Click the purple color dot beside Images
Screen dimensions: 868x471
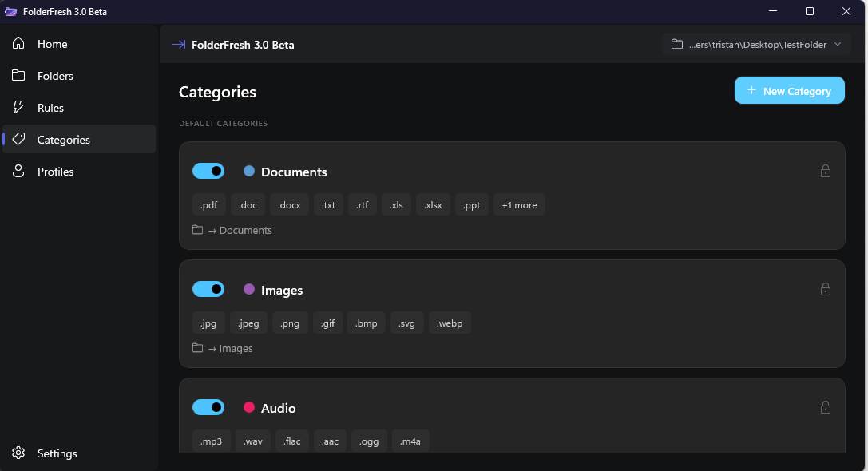click(x=249, y=289)
